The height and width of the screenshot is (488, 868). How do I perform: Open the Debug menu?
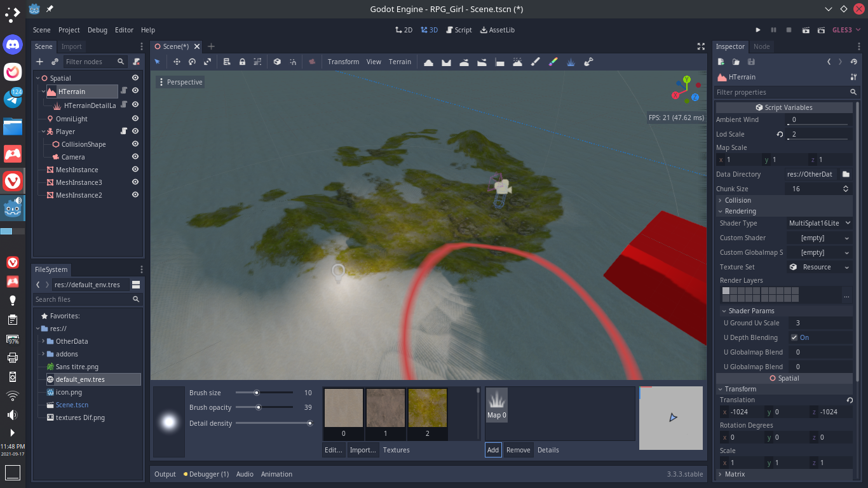click(97, 30)
